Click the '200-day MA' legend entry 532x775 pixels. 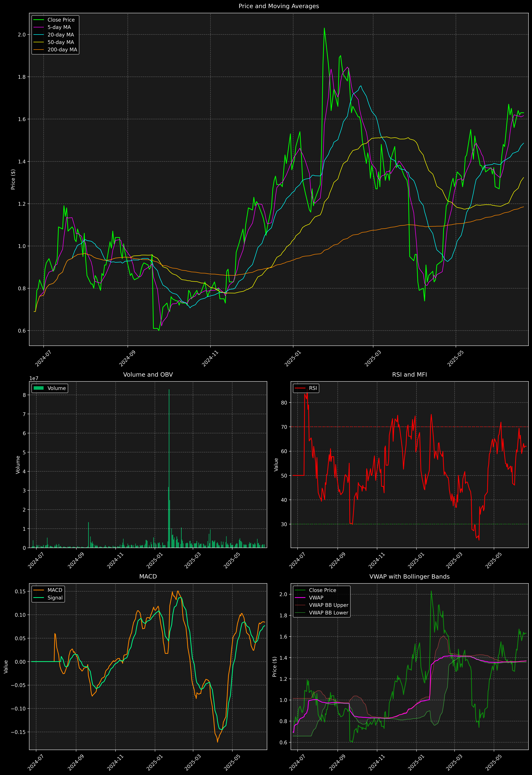tap(62, 50)
